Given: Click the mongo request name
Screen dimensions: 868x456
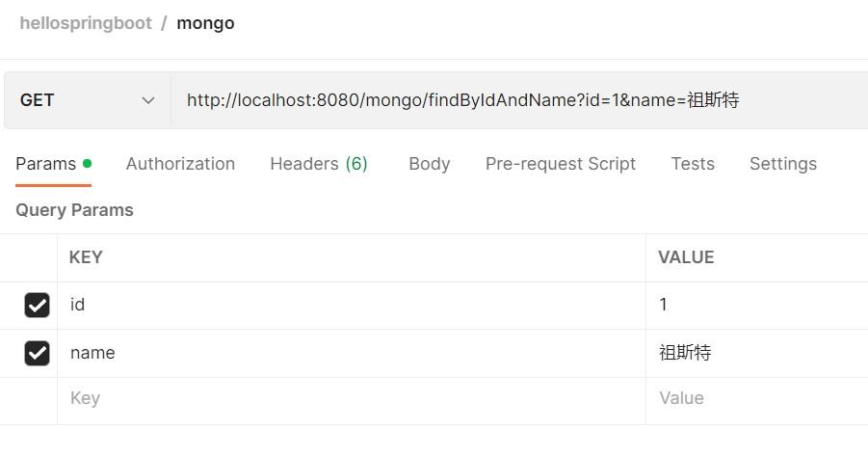Looking at the screenshot, I should point(205,23).
